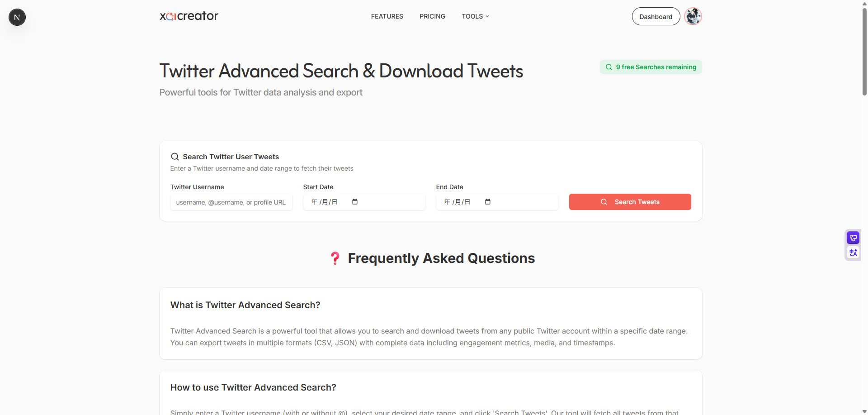
Task: Open the user profile avatar
Action: [693, 16]
